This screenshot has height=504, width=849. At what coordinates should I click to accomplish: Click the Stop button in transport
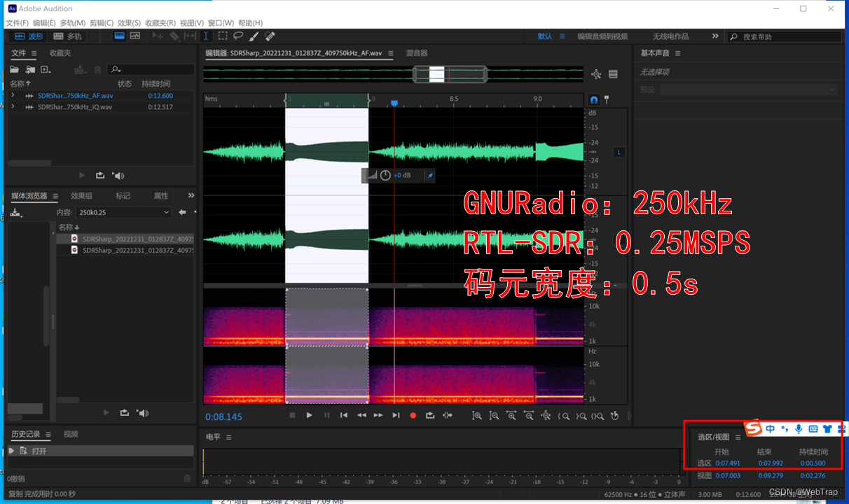click(x=292, y=415)
